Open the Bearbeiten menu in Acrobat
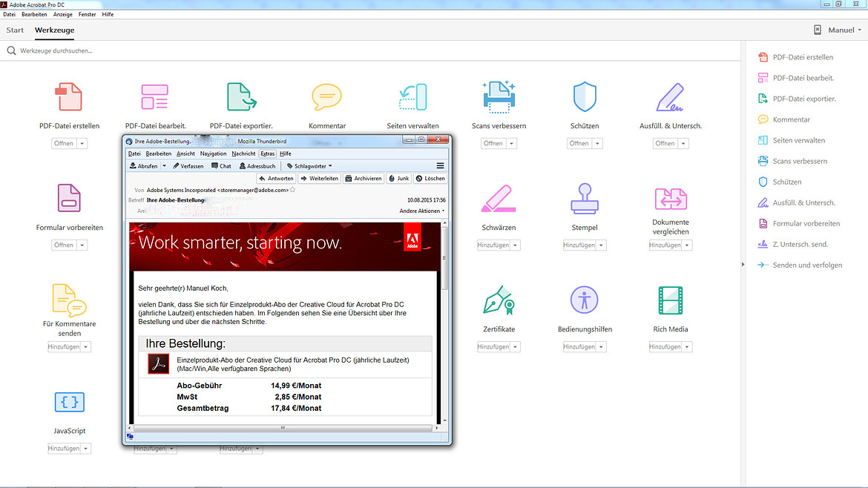This screenshot has height=488, width=868. 34,14
